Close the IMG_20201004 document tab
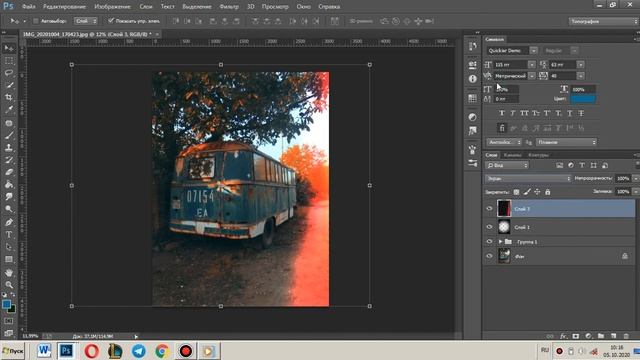 (x=157, y=34)
